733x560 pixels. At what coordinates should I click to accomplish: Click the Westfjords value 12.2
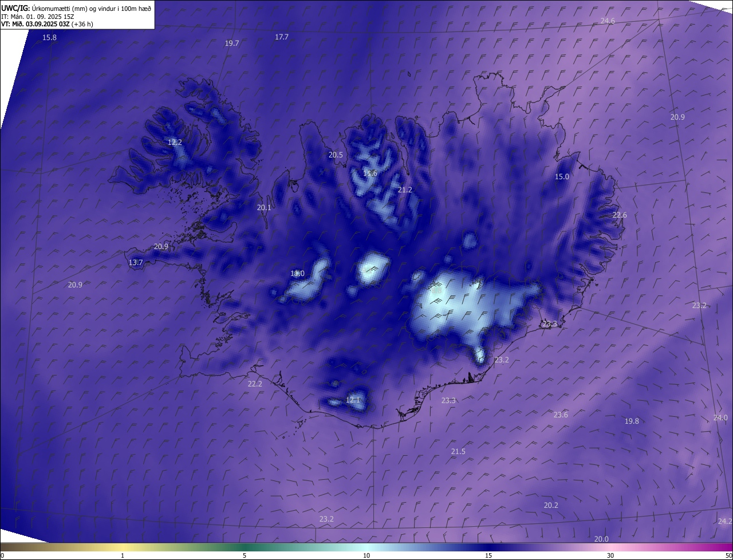[175, 143]
